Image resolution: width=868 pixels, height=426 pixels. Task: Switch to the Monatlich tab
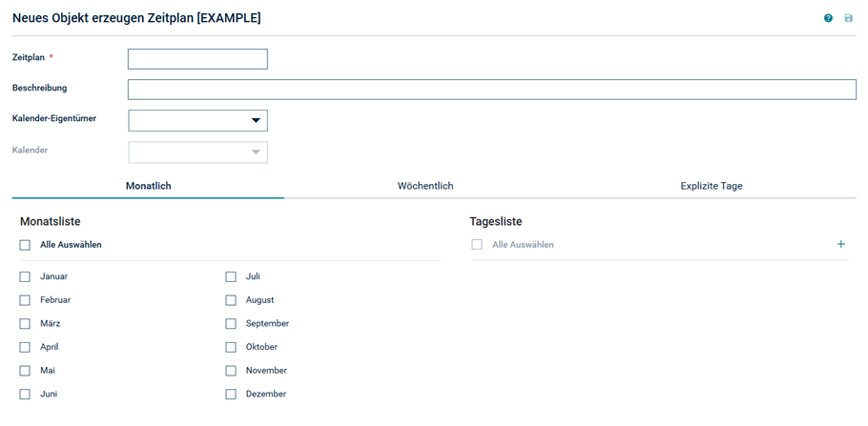[x=149, y=186]
